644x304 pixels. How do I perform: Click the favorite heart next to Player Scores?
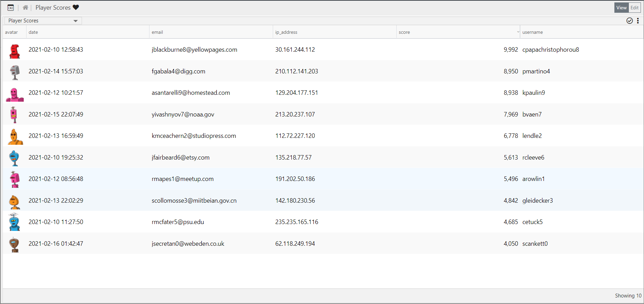coord(76,8)
